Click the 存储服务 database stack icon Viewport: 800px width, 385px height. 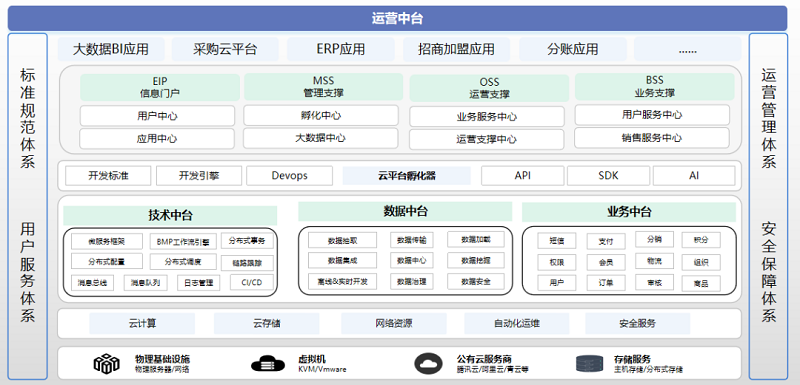(589, 364)
